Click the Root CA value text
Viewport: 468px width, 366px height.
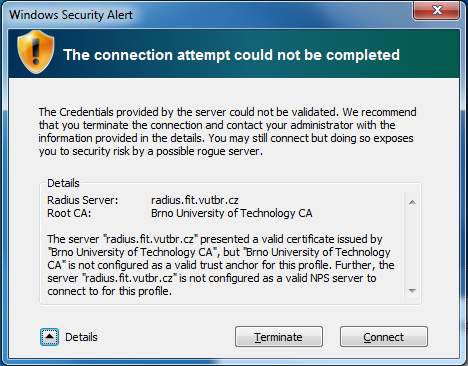click(x=232, y=213)
